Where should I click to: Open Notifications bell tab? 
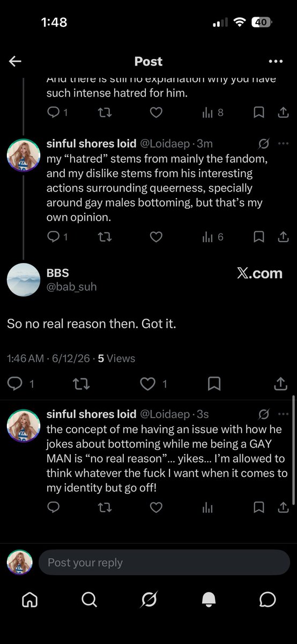pyautogui.click(x=207, y=599)
